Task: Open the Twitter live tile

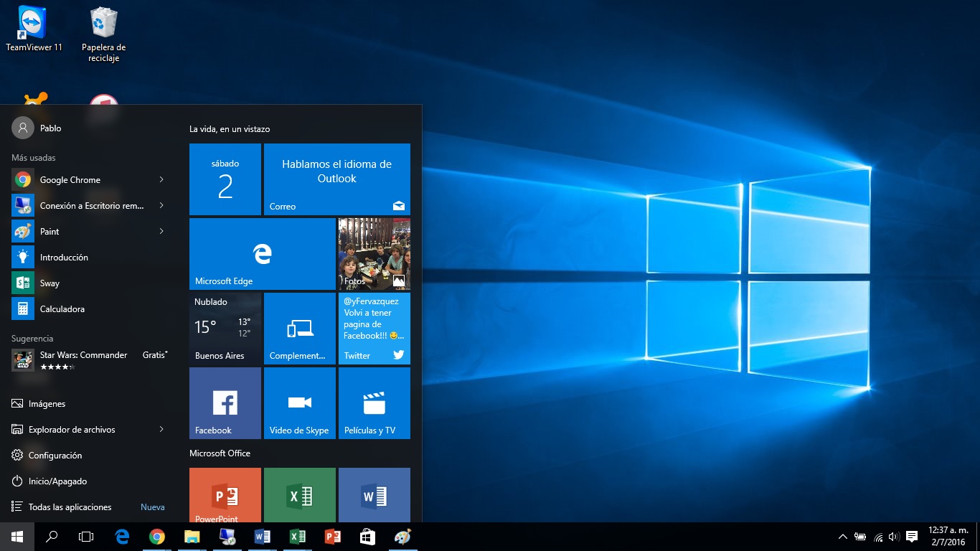Action: point(374,328)
